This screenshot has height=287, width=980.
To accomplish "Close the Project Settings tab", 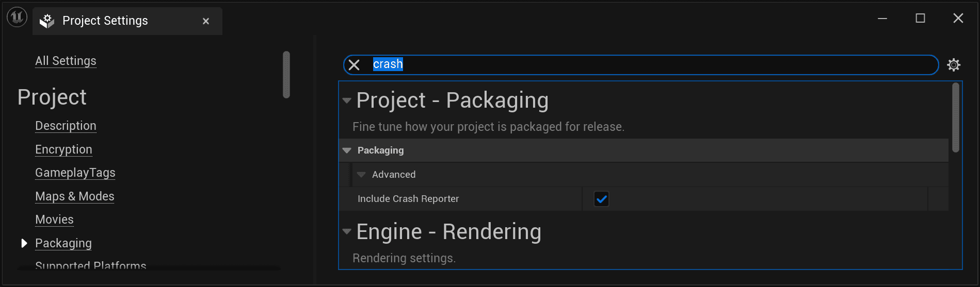I will pyautogui.click(x=206, y=21).
